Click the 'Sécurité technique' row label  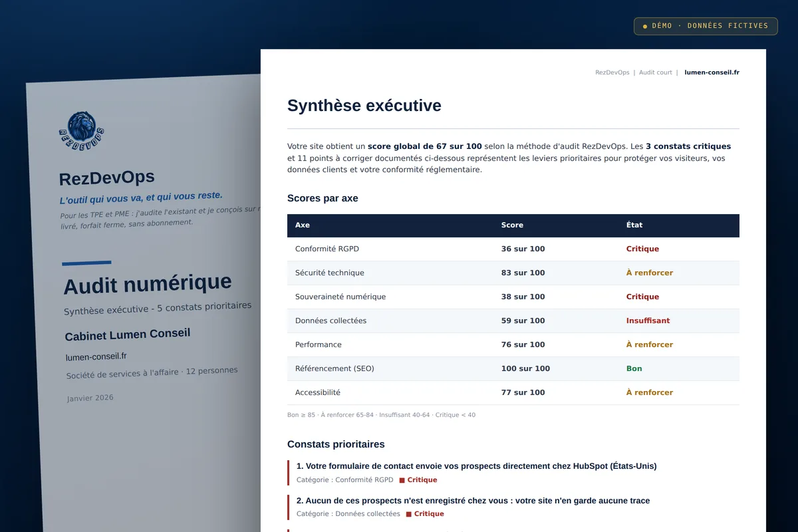coord(330,273)
